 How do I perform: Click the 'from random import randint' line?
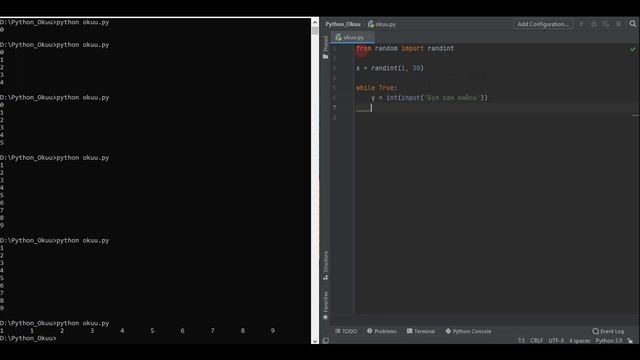pos(404,48)
